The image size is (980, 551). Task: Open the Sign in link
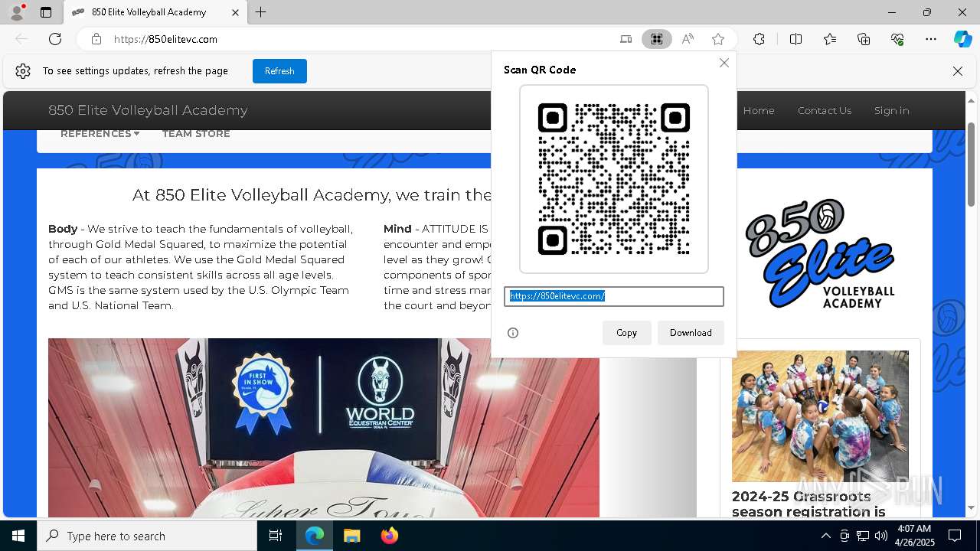click(892, 110)
